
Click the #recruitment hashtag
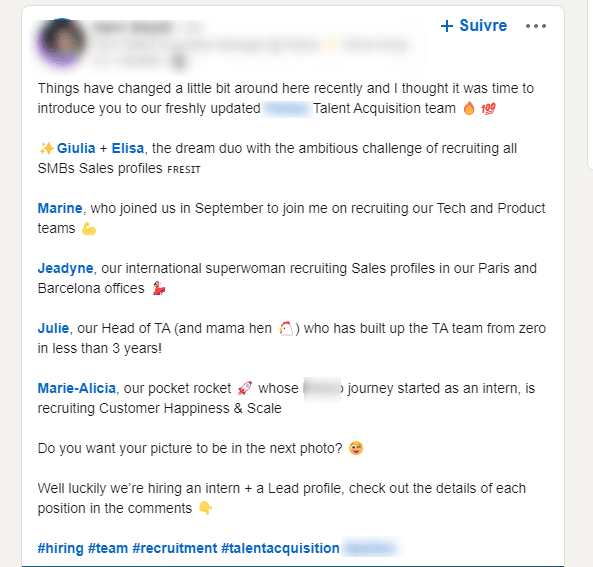[x=175, y=548]
